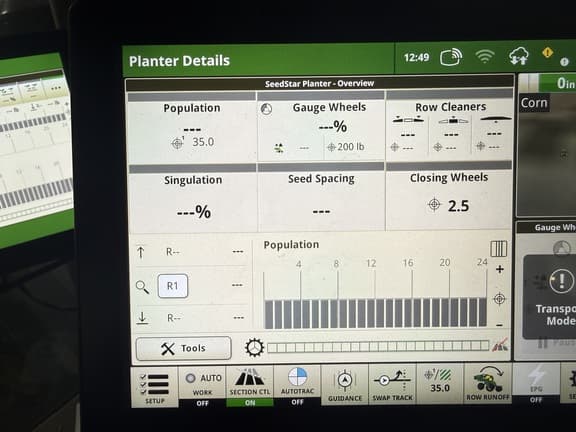Click the section bar disabled sensor icon
The height and width of the screenshot is (432, 576).
click(x=500, y=345)
